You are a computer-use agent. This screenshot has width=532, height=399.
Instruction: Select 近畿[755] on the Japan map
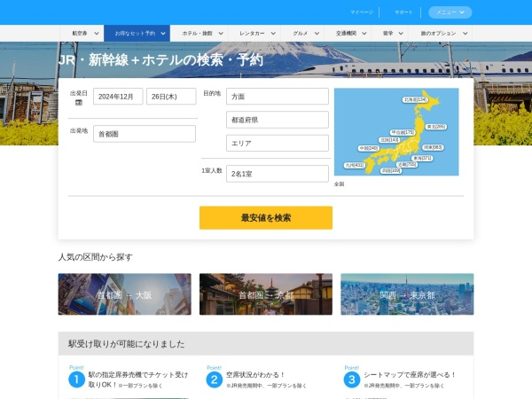pos(407,164)
